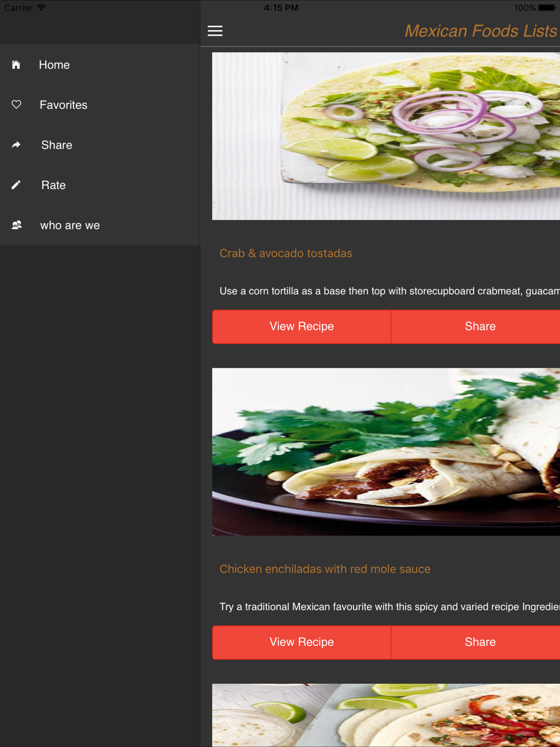Select the Share entry in side menu

pyautogui.click(x=100, y=145)
